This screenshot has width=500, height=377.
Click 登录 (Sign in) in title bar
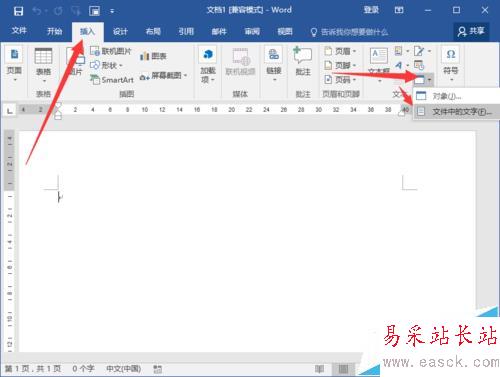(x=371, y=10)
